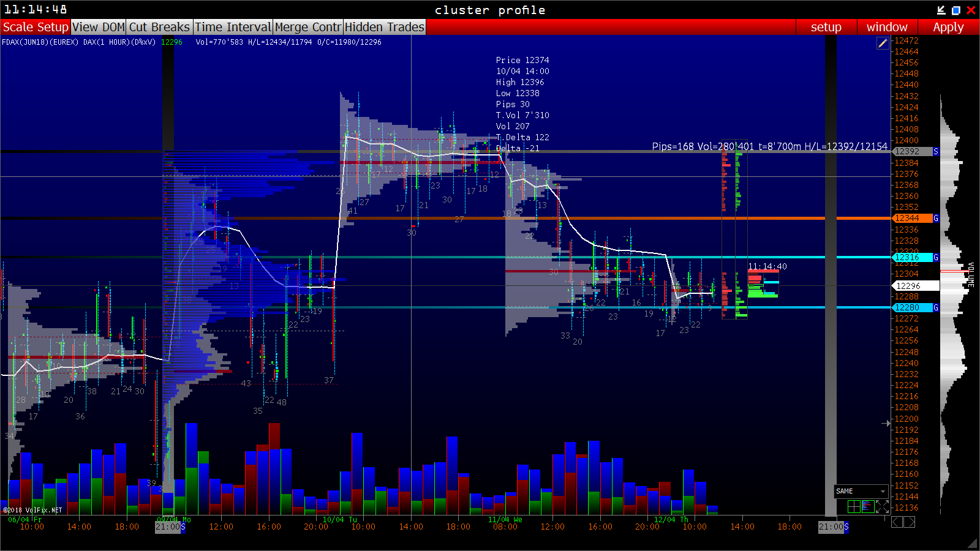Open the View DOM tab
This screenshot has width=980, height=551.
point(99,27)
